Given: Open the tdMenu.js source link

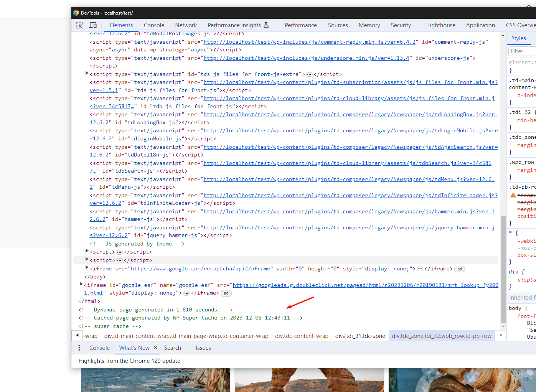Looking at the screenshot, I should pyautogui.click(x=292, y=183).
